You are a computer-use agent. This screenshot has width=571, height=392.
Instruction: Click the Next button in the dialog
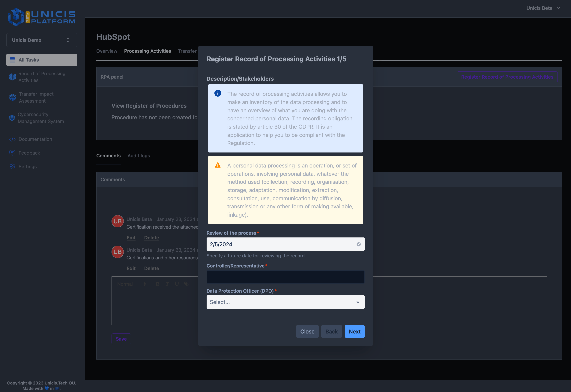click(354, 331)
